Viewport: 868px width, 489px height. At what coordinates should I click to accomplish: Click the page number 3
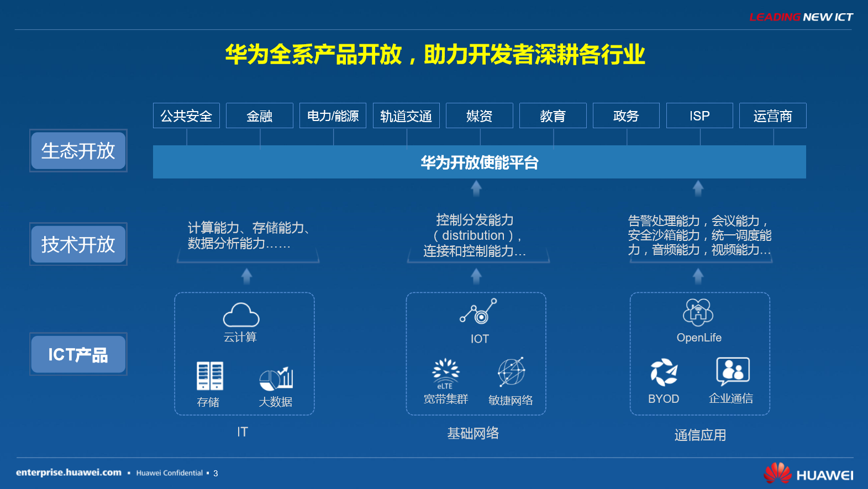click(215, 474)
